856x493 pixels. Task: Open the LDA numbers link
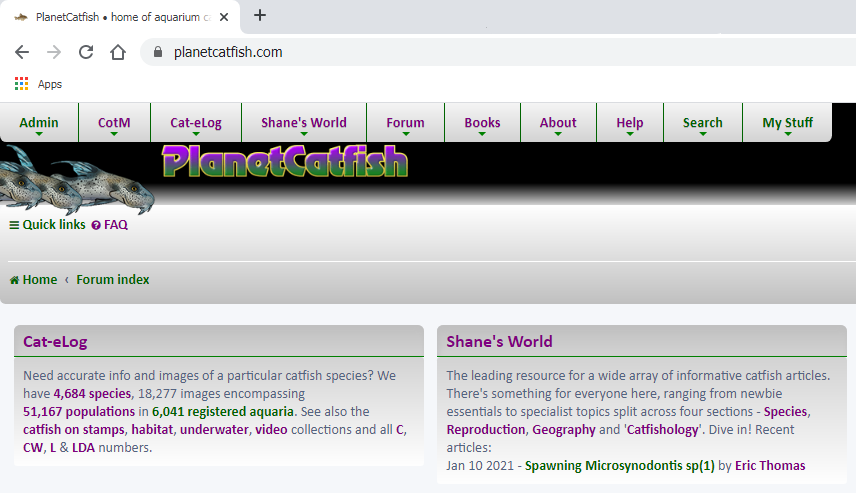pos(84,448)
